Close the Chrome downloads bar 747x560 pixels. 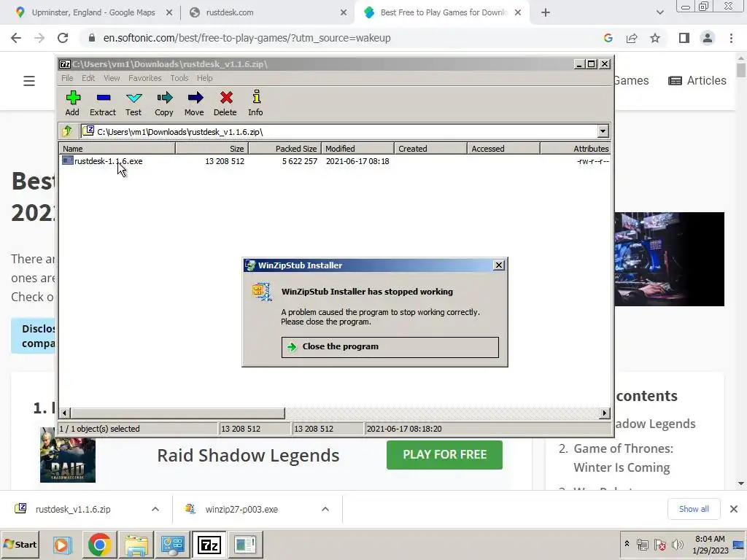734,509
